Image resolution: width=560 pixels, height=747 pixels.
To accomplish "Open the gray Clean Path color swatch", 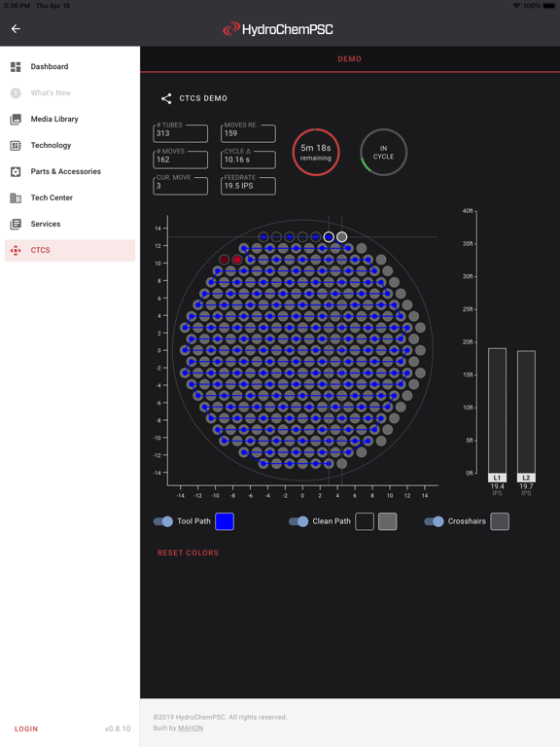I will [x=388, y=521].
